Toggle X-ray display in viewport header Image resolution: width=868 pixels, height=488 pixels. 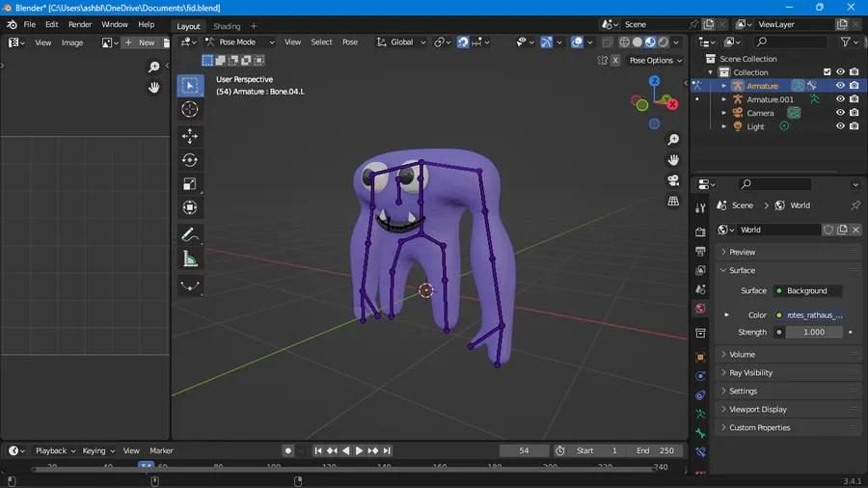(x=608, y=42)
